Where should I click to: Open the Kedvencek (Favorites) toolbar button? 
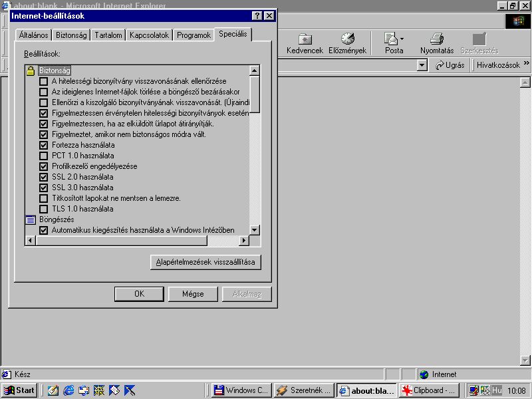click(x=305, y=43)
